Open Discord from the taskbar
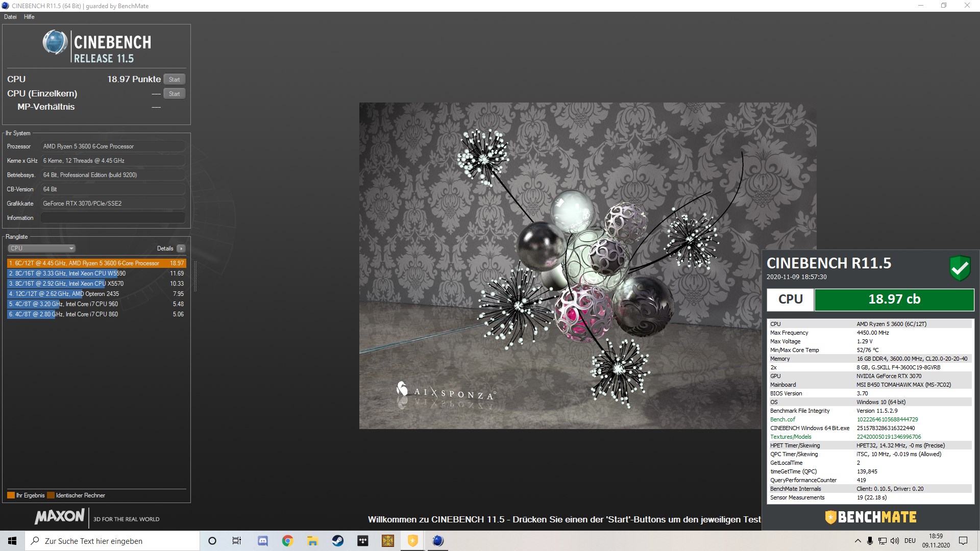Viewport: 980px width, 551px height. (263, 541)
